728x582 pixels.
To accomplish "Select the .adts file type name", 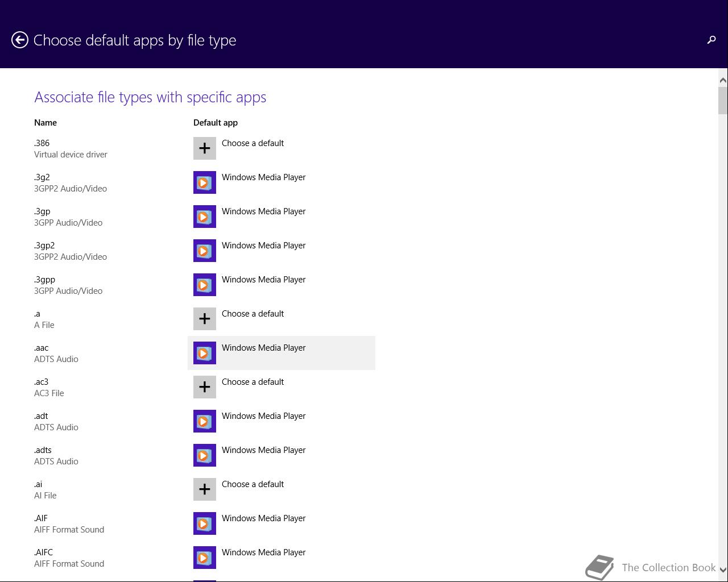I will (43, 450).
